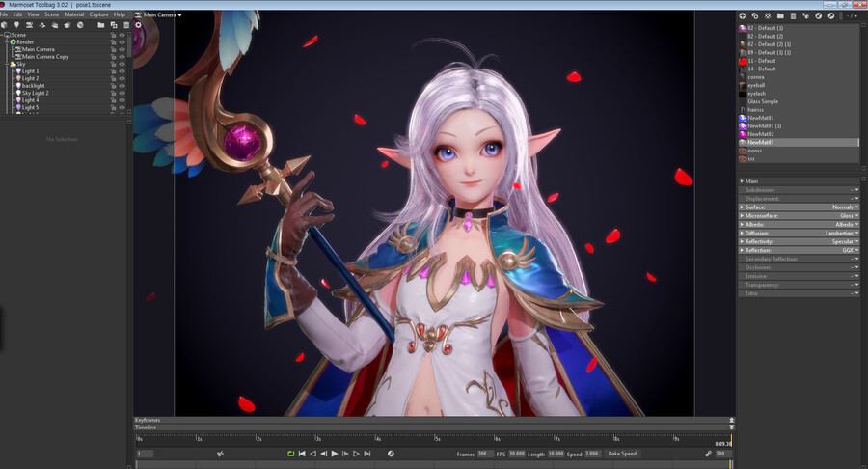Viewport: 868px width, 469px height.
Task: Jump to timeline end
Action: [x=367, y=454]
